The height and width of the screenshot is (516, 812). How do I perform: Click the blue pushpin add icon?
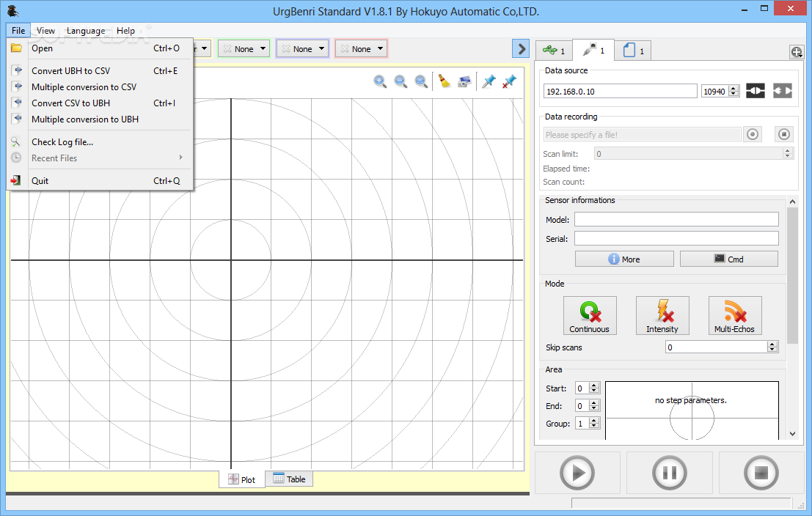click(x=489, y=81)
